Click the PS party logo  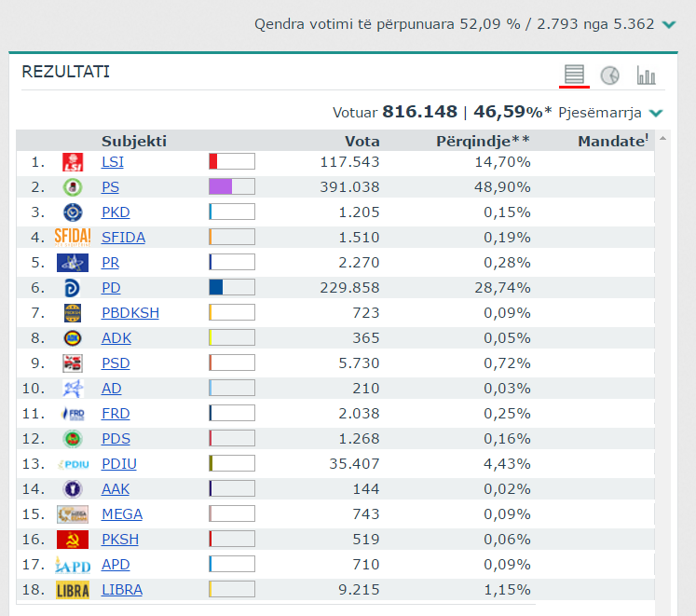pyautogui.click(x=73, y=187)
